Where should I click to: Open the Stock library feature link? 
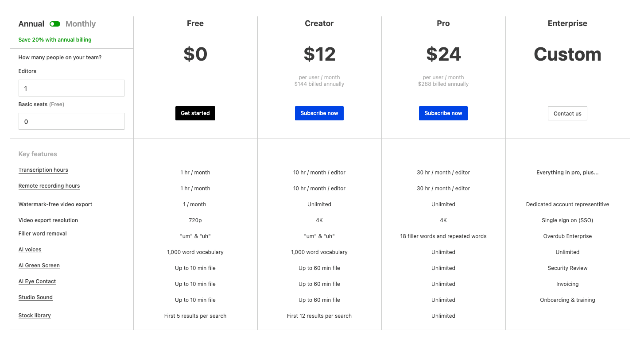[x=35, y=316]
